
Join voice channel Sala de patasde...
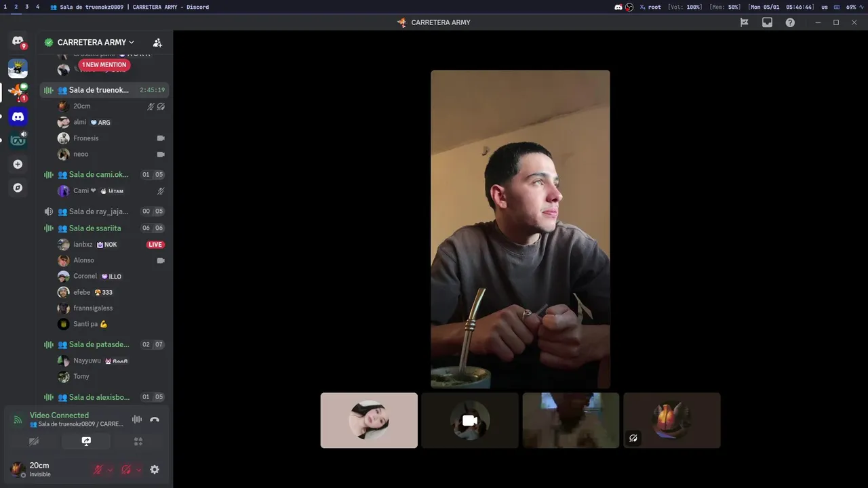click(x=104, y=344)
